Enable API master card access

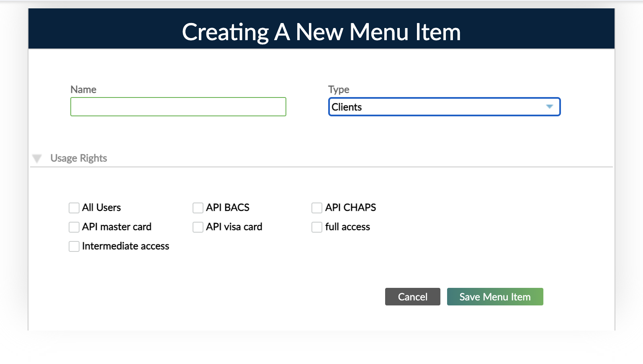(x=74, y=227)
